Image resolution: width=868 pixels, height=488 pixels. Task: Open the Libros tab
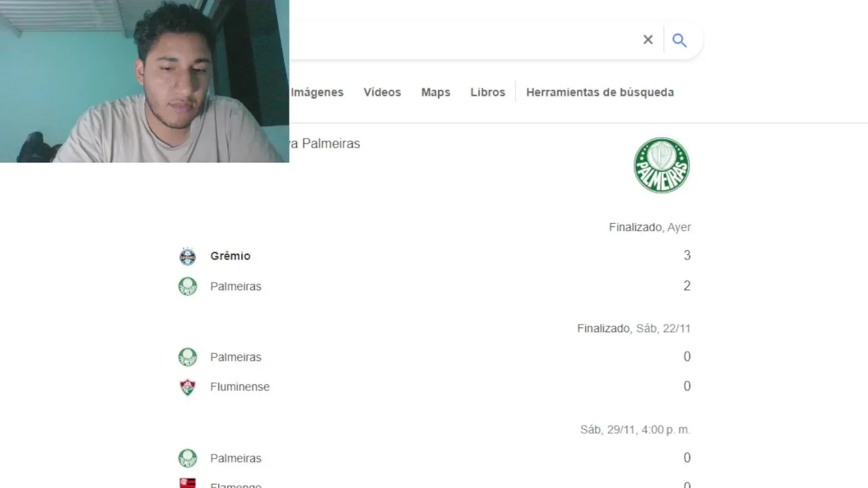pyautogui.click(x=488, y=92)
